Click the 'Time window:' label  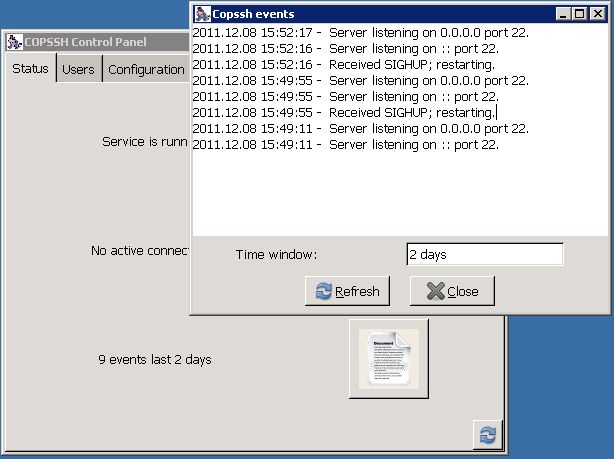tap(276, 255)
